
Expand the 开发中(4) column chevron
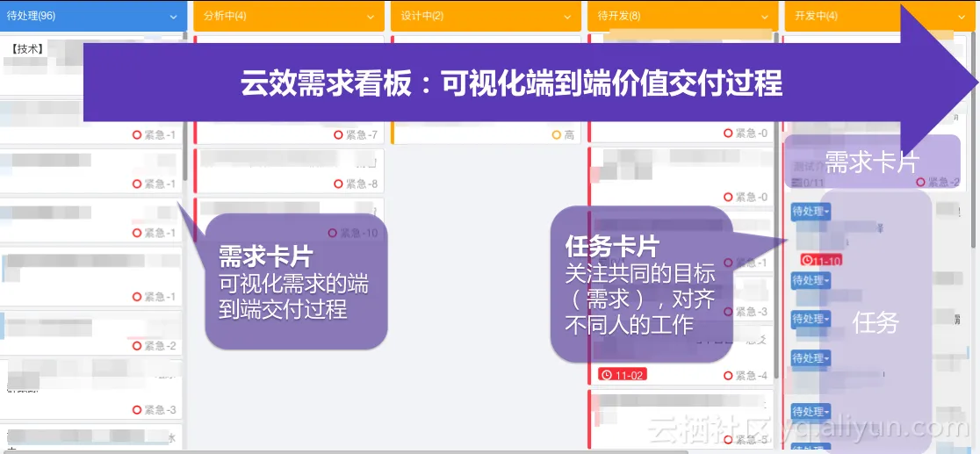click(962, 17)
